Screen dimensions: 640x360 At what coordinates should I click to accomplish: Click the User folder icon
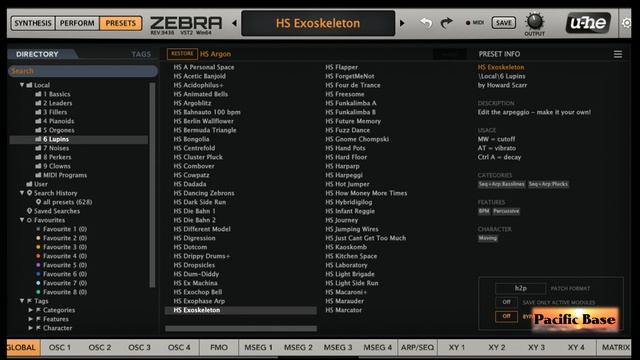coord(29,184)
